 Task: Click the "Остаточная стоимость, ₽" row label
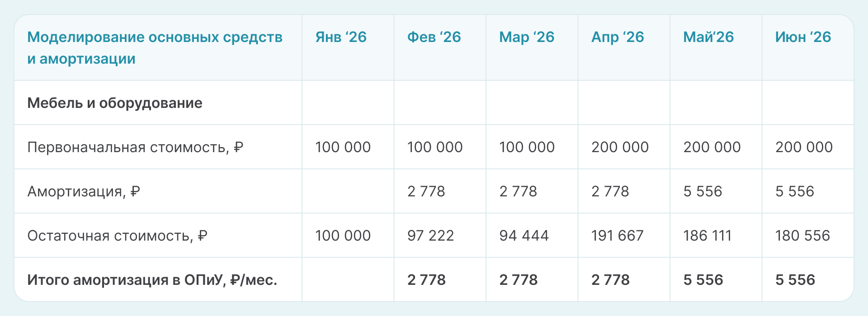(x=117, y=236)
